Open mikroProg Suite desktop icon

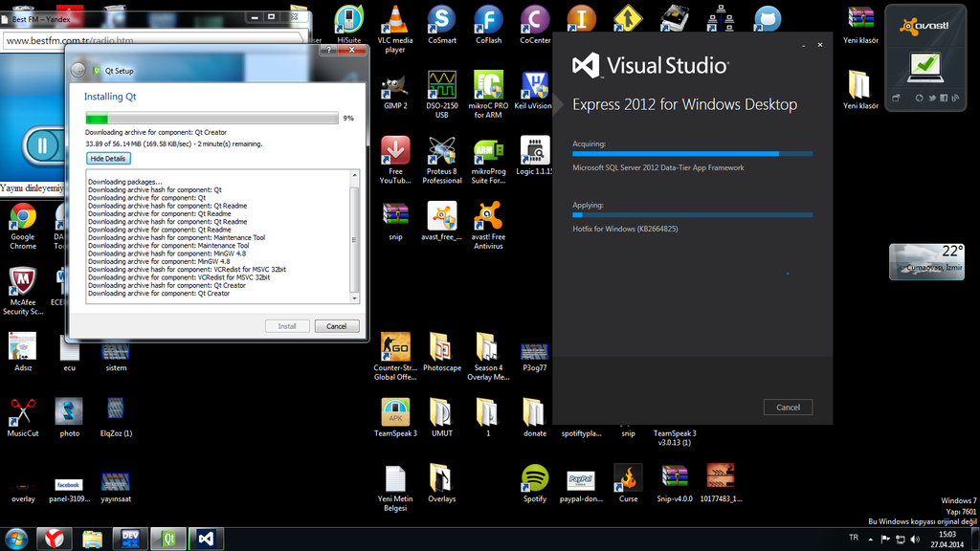point(488,161)
